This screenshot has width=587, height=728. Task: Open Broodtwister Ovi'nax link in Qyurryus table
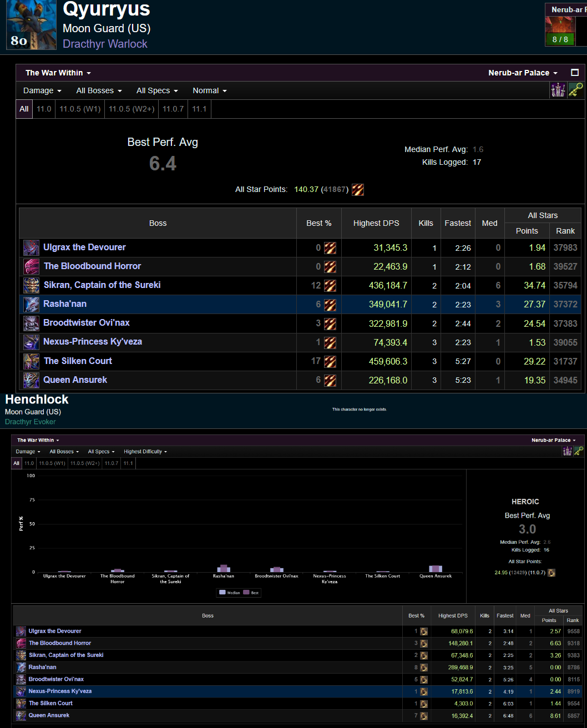87,323
